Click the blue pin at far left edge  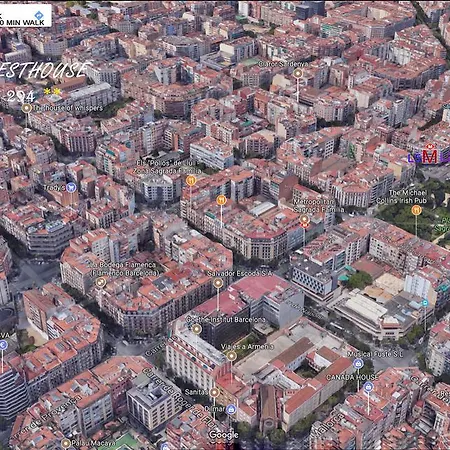point(3,345)
